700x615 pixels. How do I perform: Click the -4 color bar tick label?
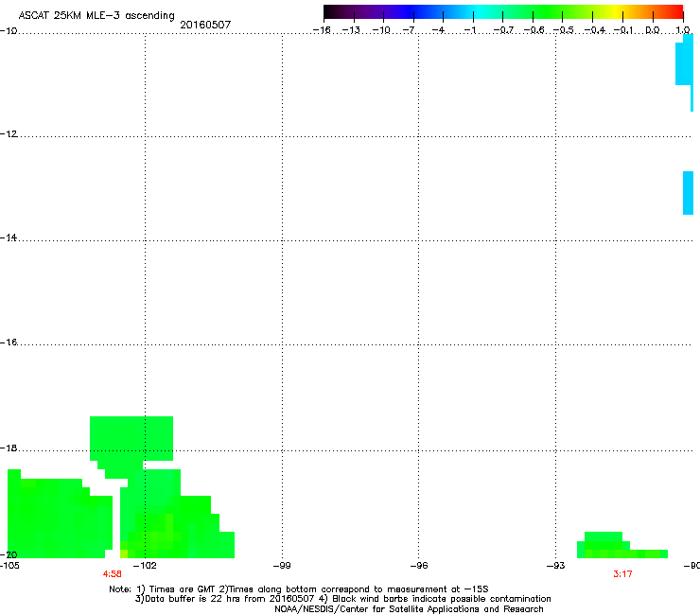click(x=438, y=30)
